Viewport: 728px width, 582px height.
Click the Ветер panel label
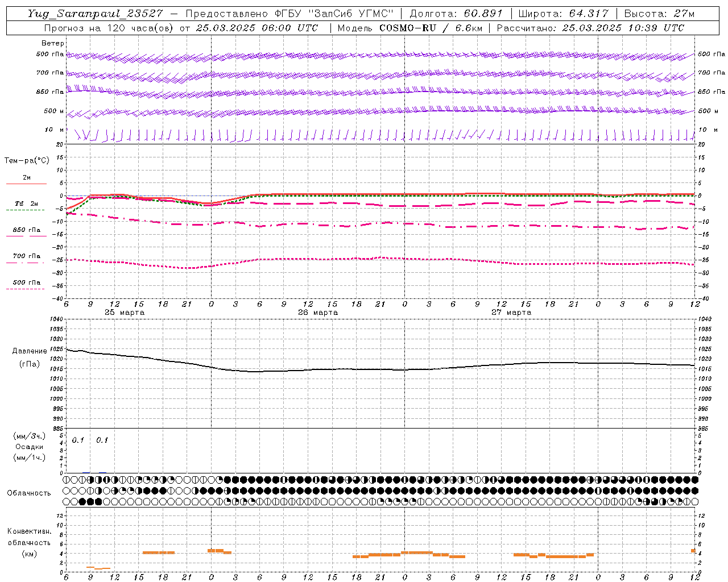pos(53,43)
